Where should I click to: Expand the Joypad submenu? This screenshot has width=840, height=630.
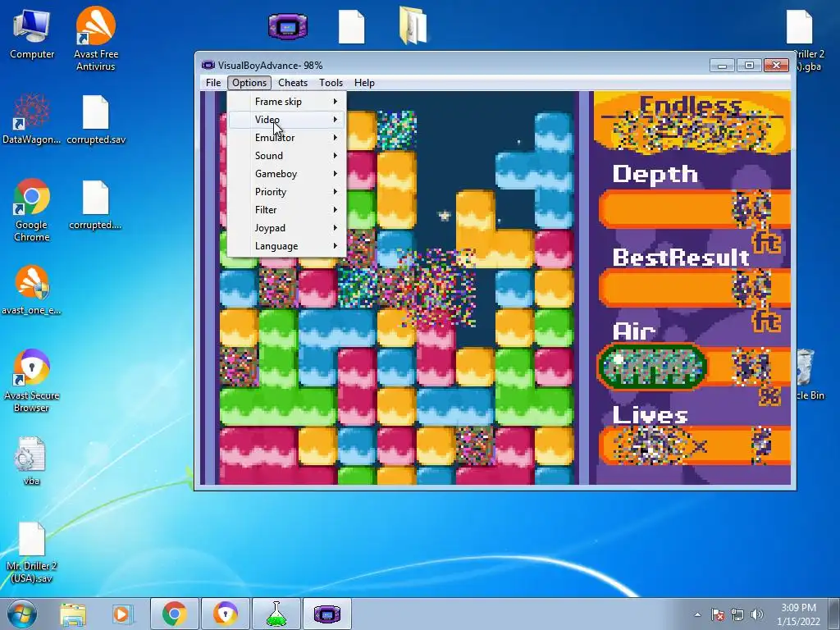(287, 228)
